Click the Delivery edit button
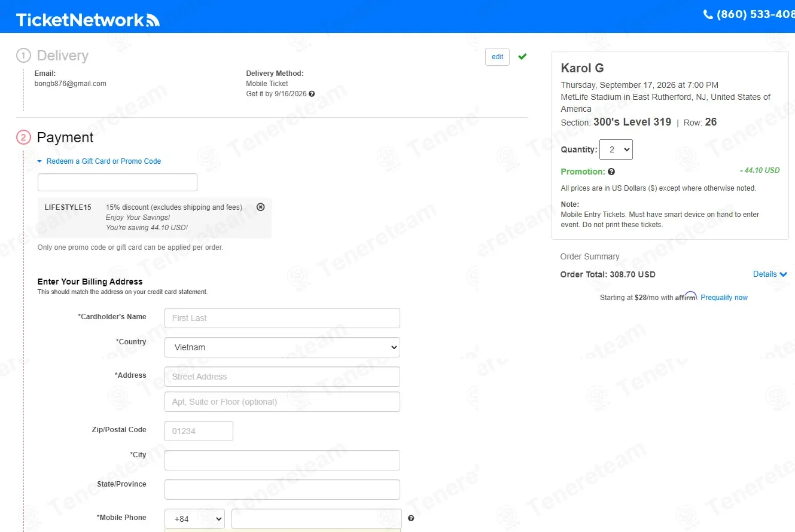795x532 pixels. tap(497, 57)
